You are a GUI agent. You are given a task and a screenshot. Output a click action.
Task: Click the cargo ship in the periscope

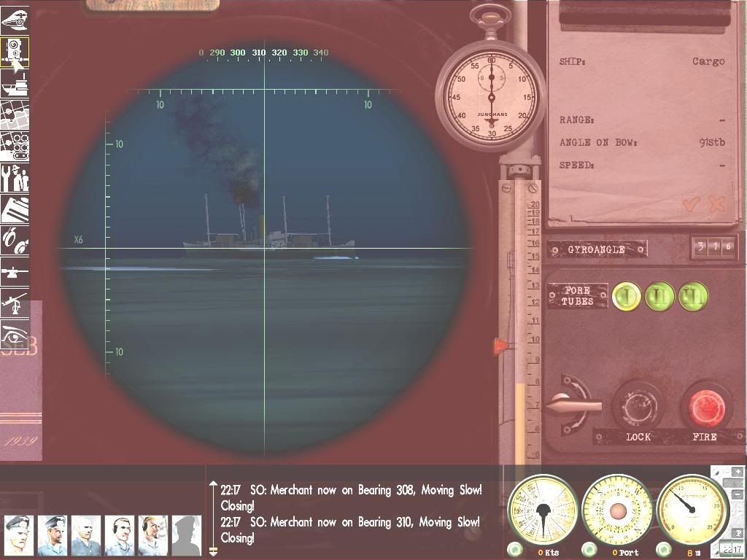270,227
